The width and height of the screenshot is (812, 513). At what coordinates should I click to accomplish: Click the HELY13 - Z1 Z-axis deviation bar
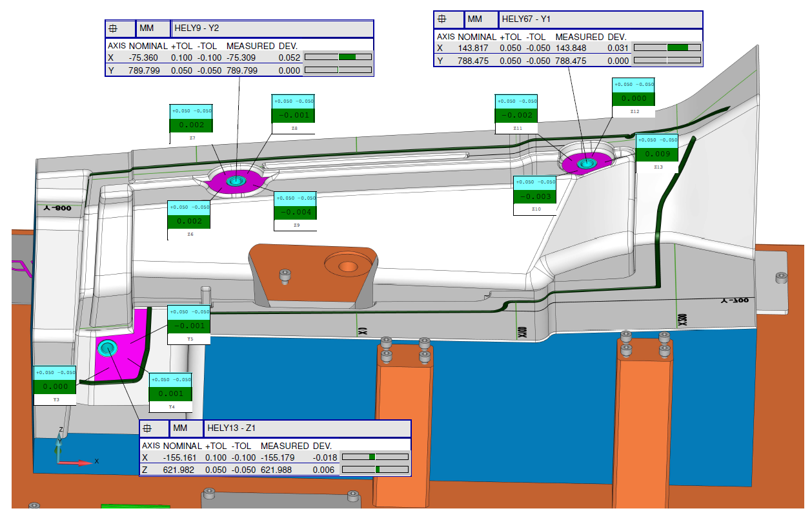(374, 470)
